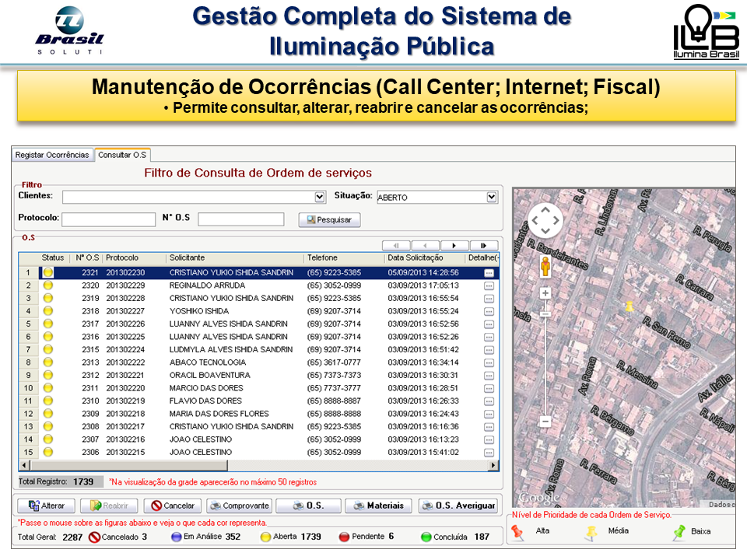Select the yellow pin marker on map
The image size is (747, 560).
tap(630, 307)
